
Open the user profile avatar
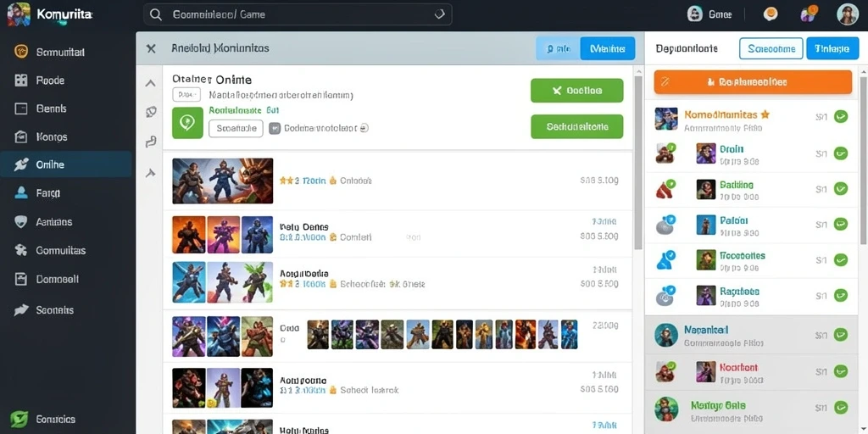point(848,14)
